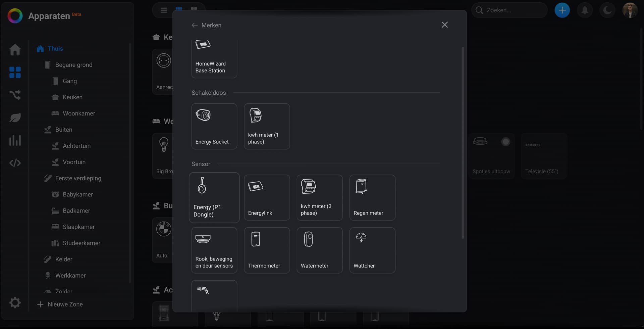Open the Devices grid section in the sidebar
The height and width of the screenshot is (329, 644).
[15, 72]
